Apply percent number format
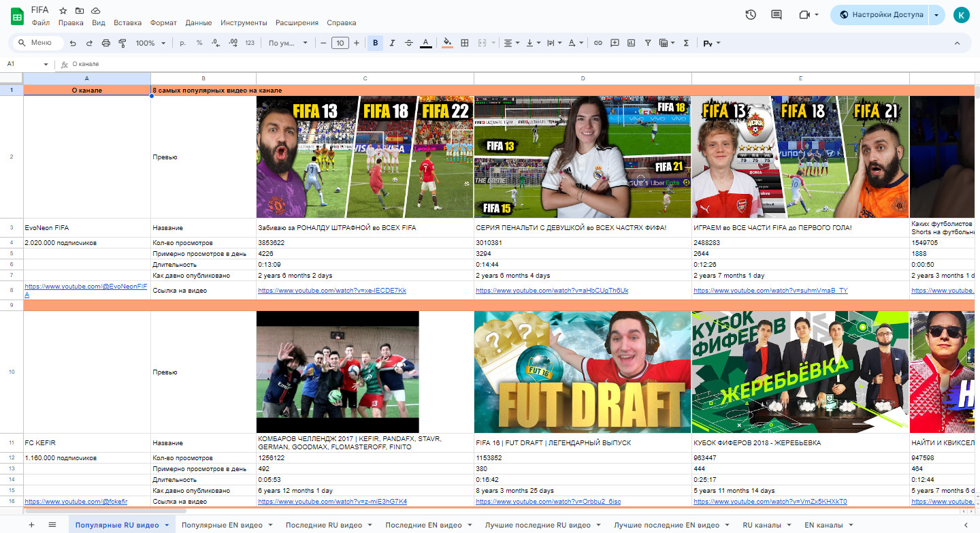The width and height of the screenshot is (980, 533). (199, 43)
